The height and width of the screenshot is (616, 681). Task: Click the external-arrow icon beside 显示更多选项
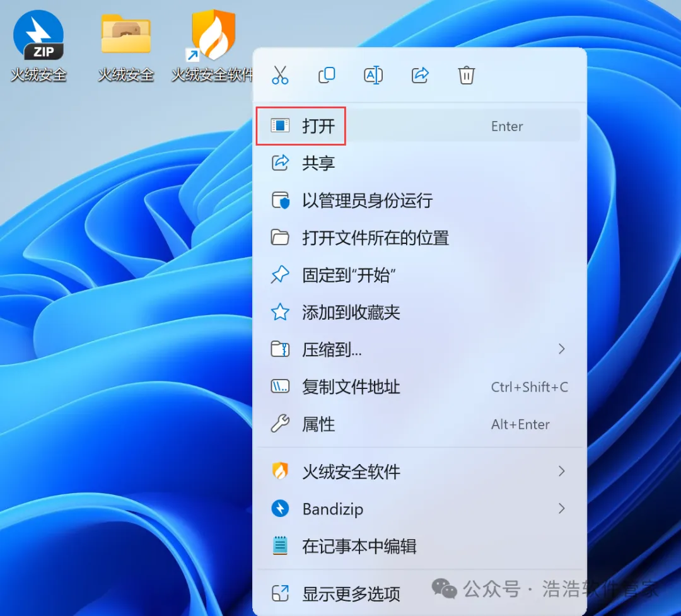coord(280,593)
